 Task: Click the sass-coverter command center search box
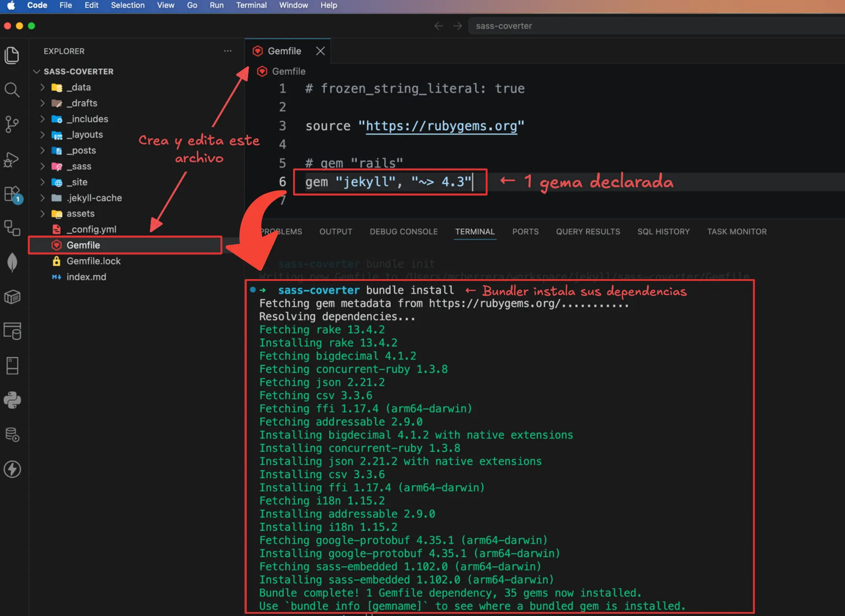click(x=656, y=26)
